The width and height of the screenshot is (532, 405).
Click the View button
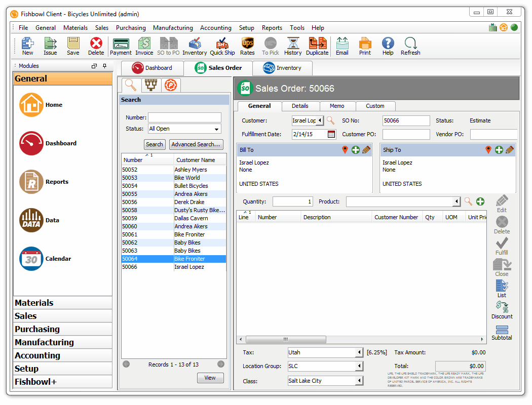[x=210, y=378]
